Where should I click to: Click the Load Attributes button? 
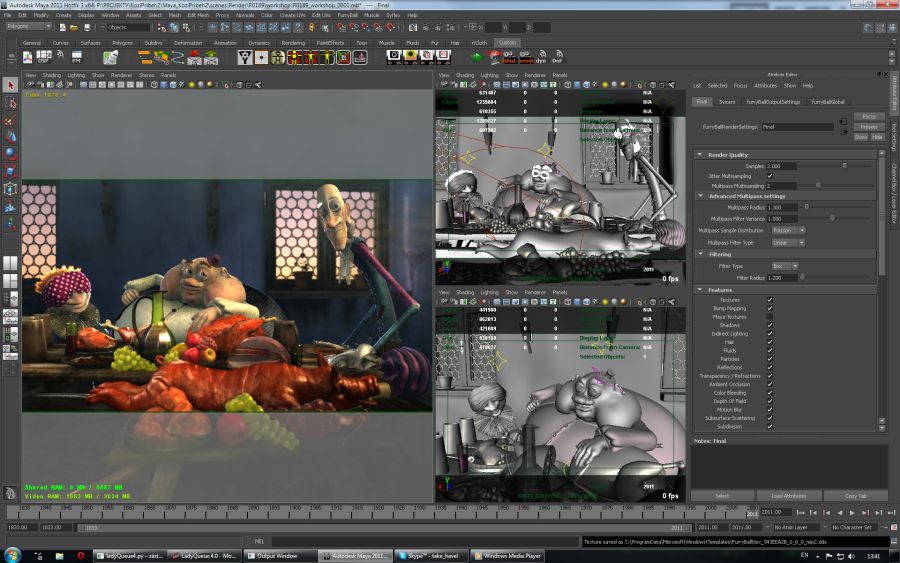click(x=789, y=496)
